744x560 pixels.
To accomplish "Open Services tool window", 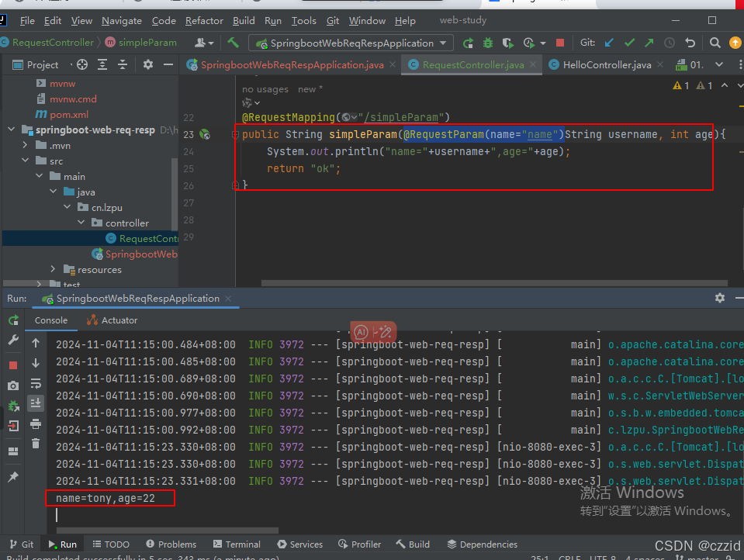I will point(300,544).
